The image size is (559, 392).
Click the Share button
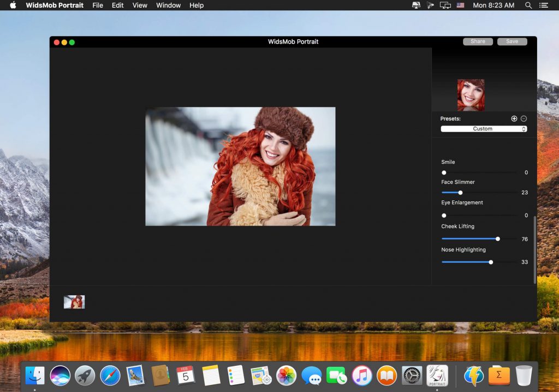click(477, 41)
